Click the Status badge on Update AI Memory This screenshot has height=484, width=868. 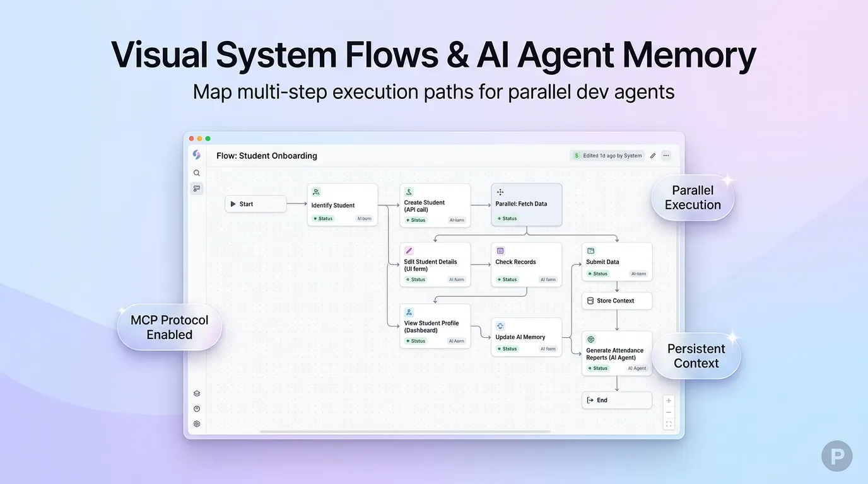507,349
